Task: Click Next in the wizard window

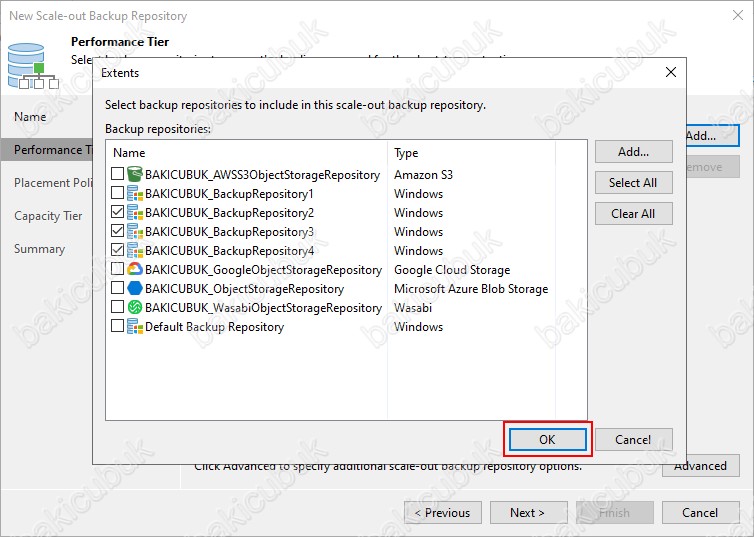Action: [x=528, y=513]
